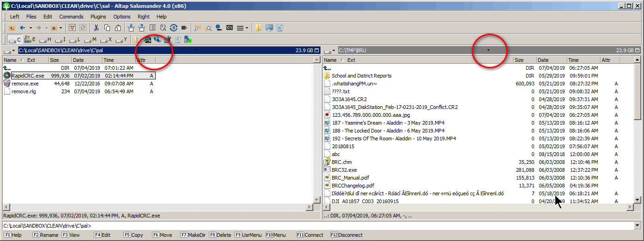644x241 pixels.
Task: Click the F5 Copy button
Action: [134, 235]
